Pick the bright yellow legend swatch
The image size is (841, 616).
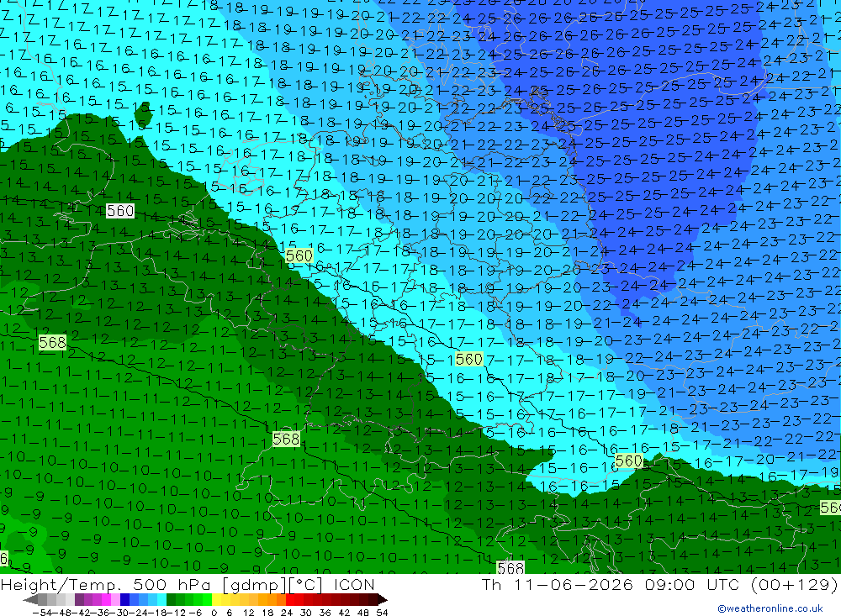[217, 599]
